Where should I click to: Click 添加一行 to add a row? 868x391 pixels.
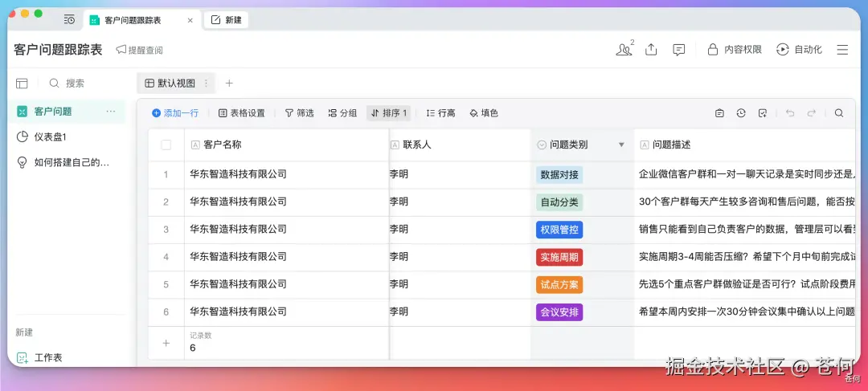pos(175,113)
